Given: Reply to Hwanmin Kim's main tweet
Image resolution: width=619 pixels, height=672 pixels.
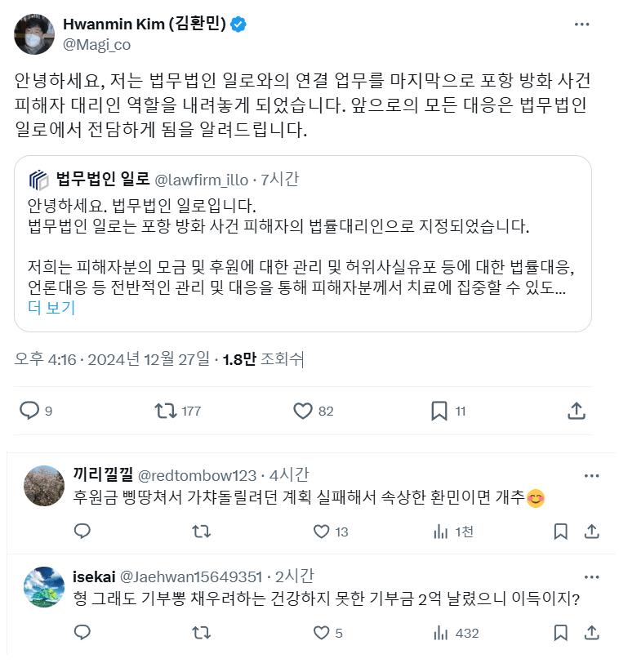Looking at the screenshot, I should tap(29, 410).
